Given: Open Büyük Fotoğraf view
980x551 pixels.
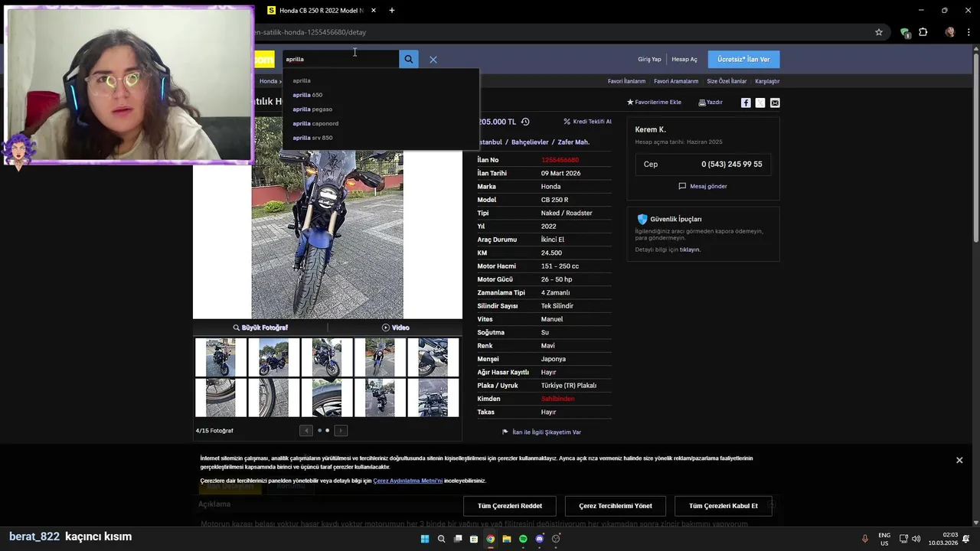Looking at the screenshot, I should point(260,328).
